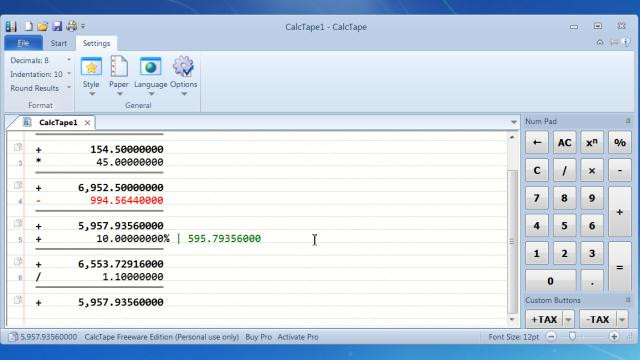Screen dimensions: 640x360
Task: Click the backspace arrow button on Num Pad
Action: click(x=537, y=142)
